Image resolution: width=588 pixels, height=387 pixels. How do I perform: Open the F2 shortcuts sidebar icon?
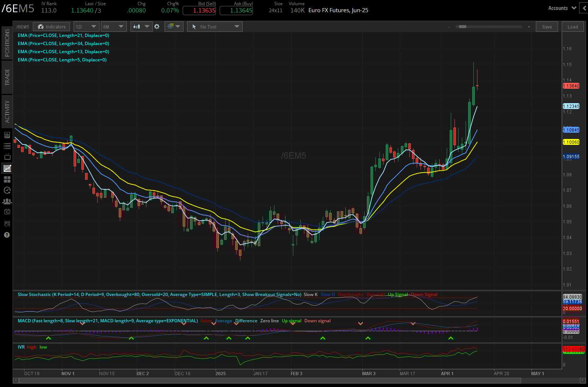[x=7, y=224]
